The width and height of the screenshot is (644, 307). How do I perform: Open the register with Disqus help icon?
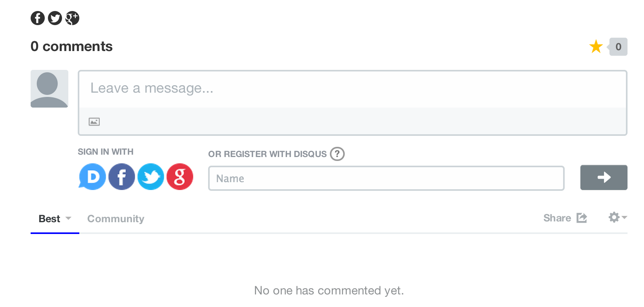[x=337, y=154]
